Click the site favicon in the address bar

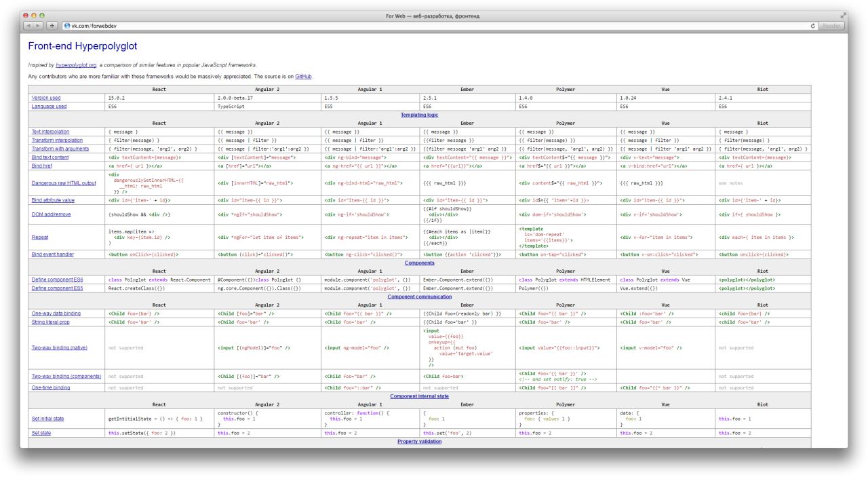67,26
